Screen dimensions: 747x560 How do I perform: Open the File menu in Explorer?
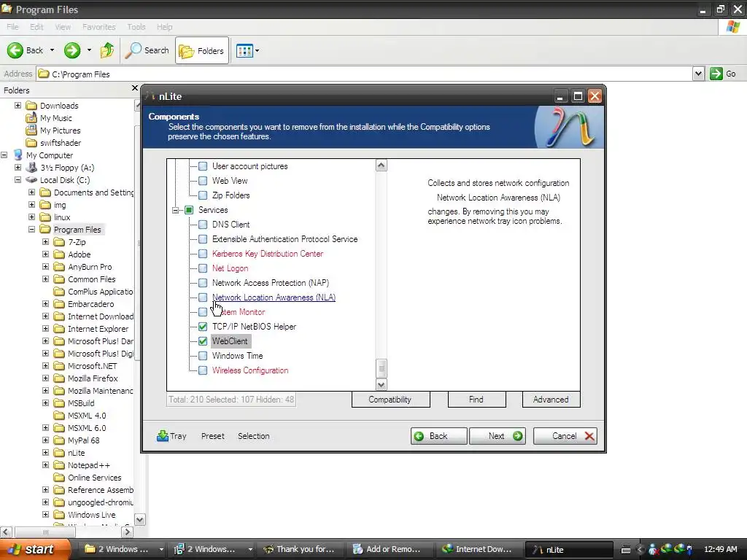tap(12, 27)
